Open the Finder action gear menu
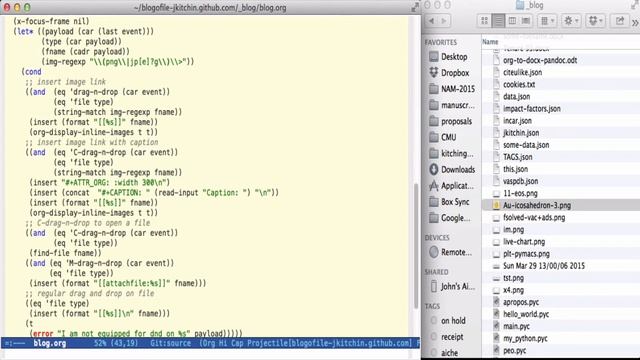 pos(571,21)
